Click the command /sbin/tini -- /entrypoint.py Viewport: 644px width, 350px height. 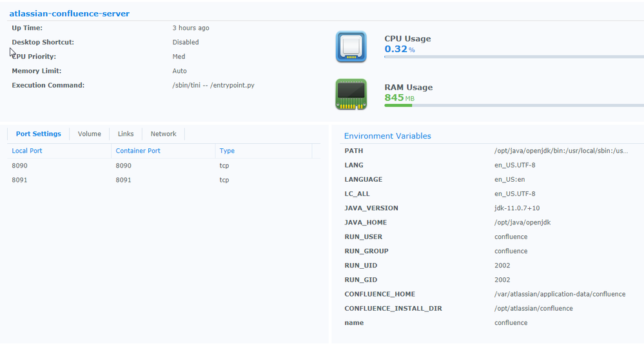coord(213,86)
